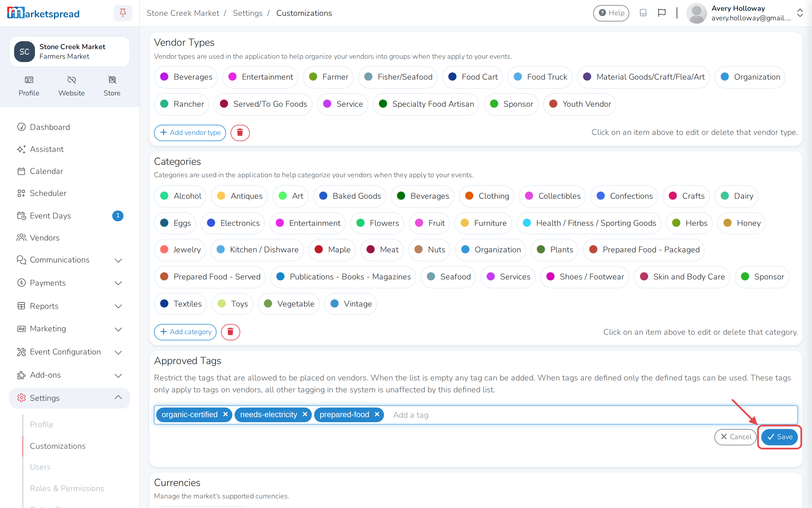Delete vendor type with trash icon
Image resolution: width=812 pixels, height=508 pixels.
pos(240,133)
